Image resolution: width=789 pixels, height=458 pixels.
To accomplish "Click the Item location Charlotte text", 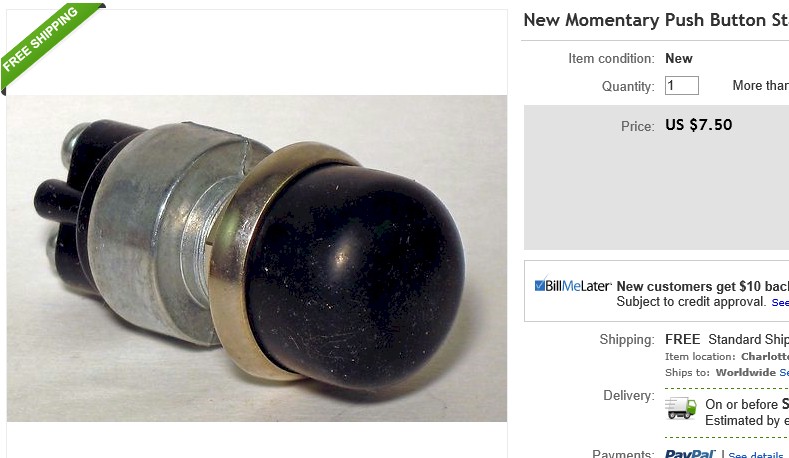I will click(x=727, y=357).
